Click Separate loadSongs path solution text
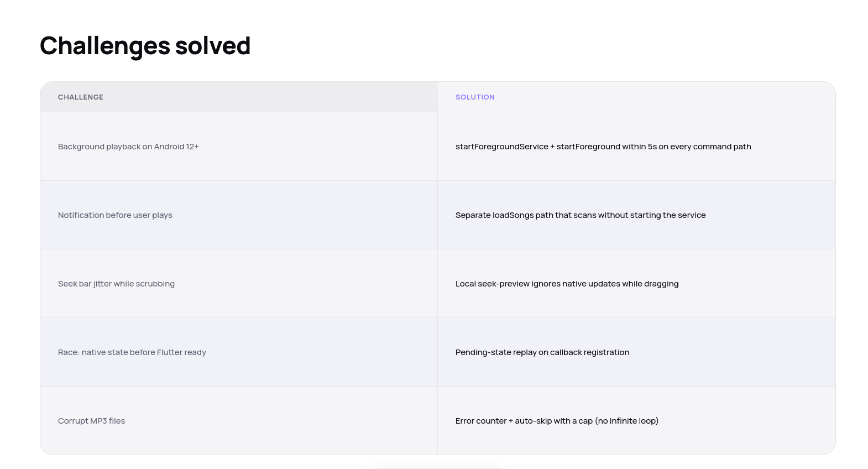This screenshot has height=469, width=868. click(x=581, y=215)
